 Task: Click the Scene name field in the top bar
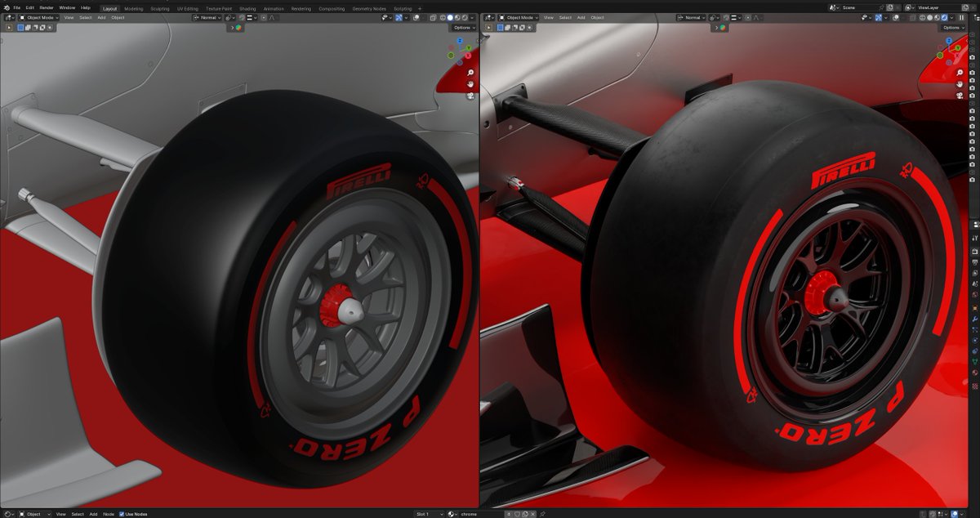(859, 7)
